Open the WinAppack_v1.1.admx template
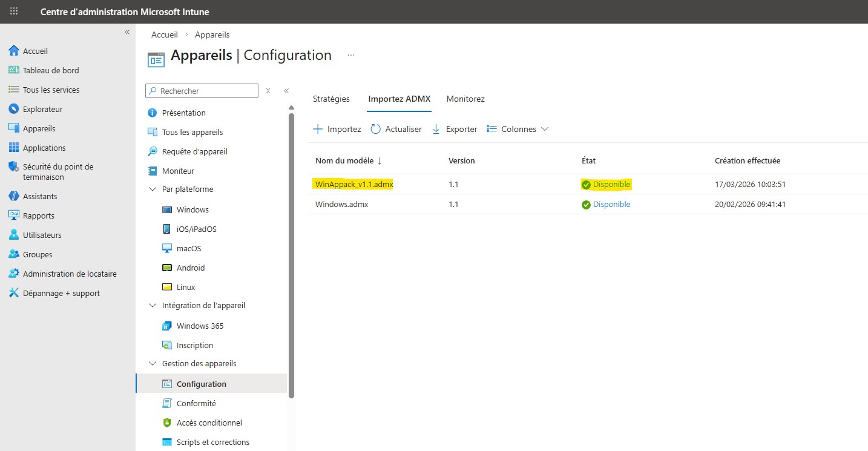This screenshot has height=451, width=868. (353, 184)
